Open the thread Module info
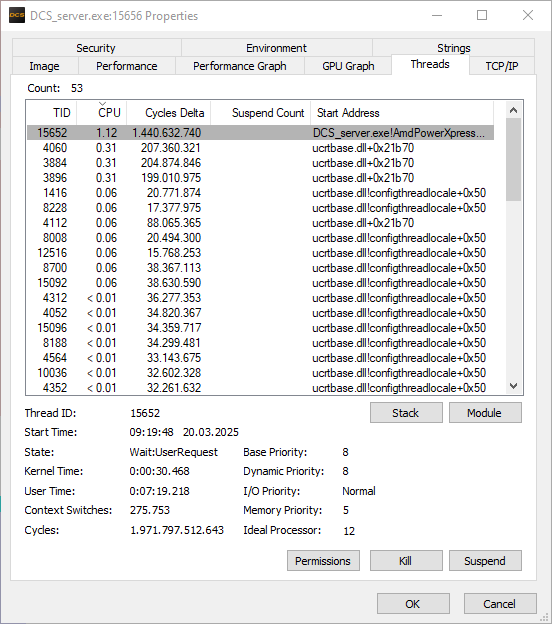Viewport: 552px width, 624px height. point(485,413)
